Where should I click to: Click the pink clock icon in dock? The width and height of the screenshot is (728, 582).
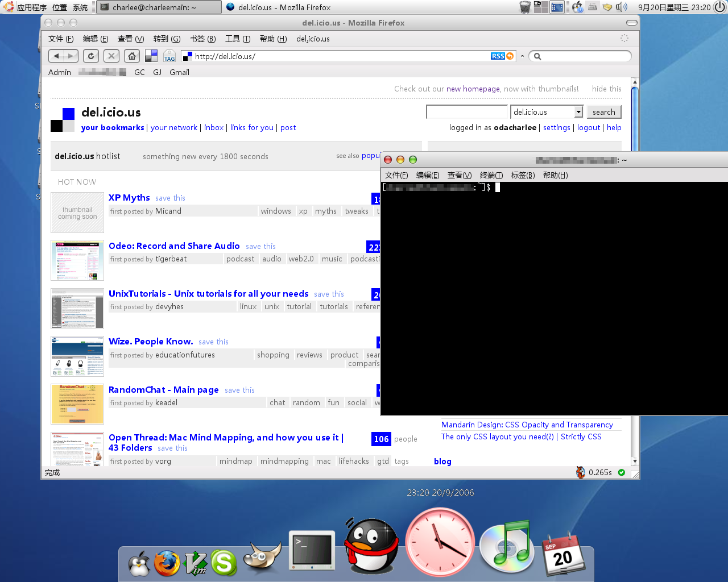(x=440, y=542)
